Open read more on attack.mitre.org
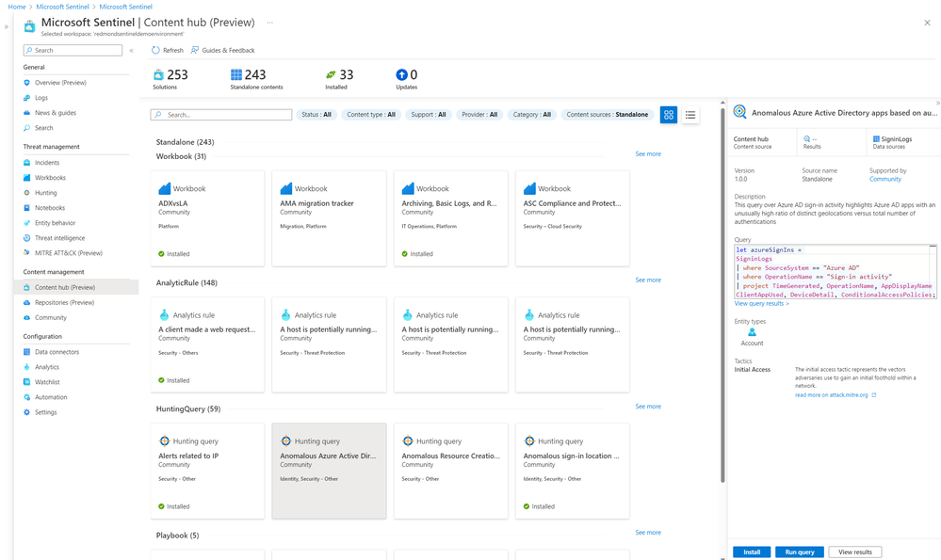Screen dimensions: 941x560 tap(836, 395)
